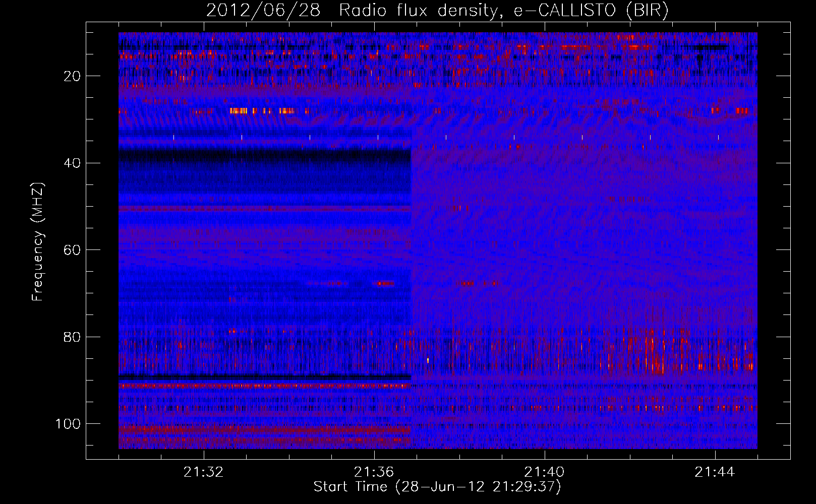Click the '21:44' time tick label
816x504 pixels.
click(x=715, y=472)
